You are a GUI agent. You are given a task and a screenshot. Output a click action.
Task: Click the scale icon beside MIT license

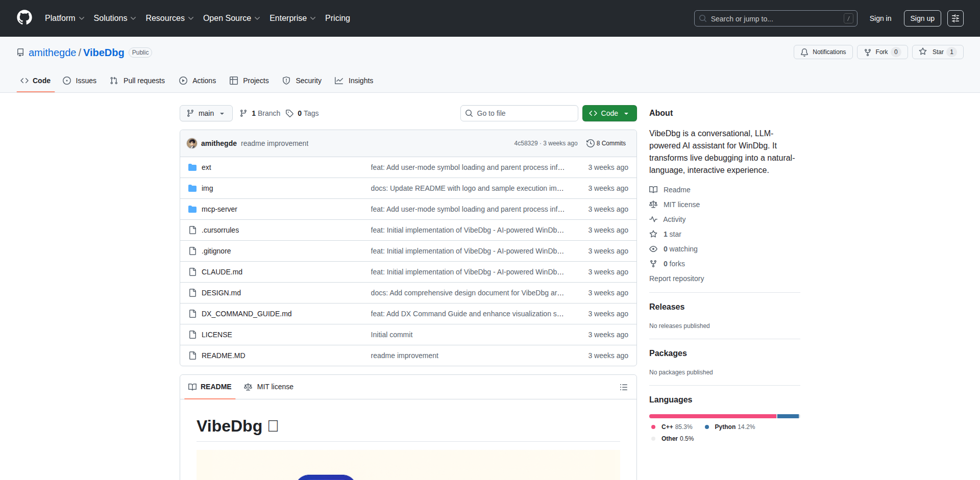point(653,205)
